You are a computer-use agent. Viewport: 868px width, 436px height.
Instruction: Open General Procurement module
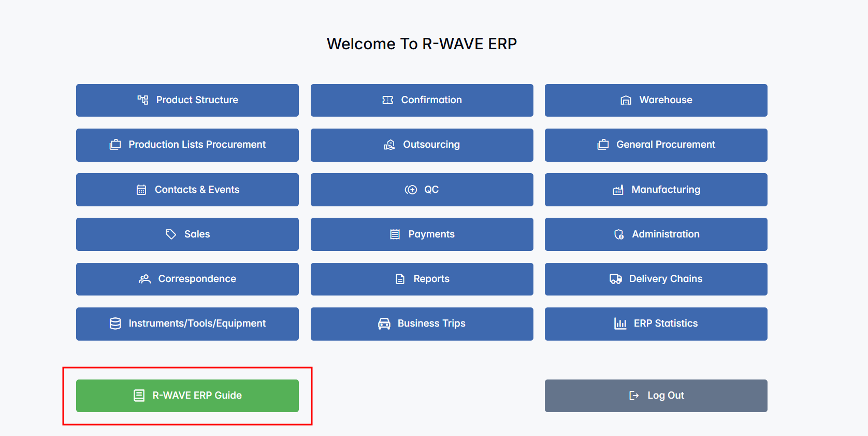point(656,145)
